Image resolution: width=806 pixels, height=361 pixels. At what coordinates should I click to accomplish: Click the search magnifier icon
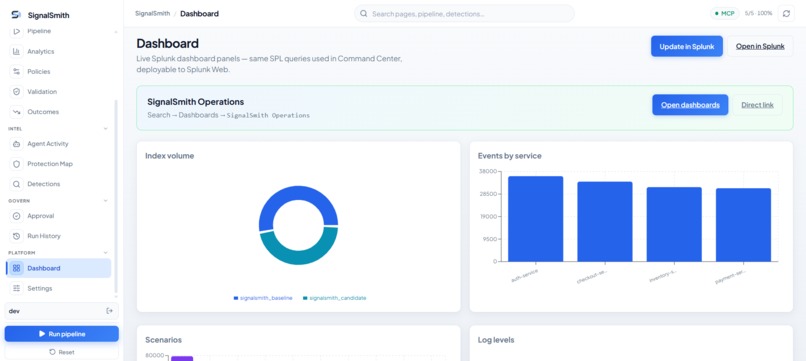tap(363, 14)
